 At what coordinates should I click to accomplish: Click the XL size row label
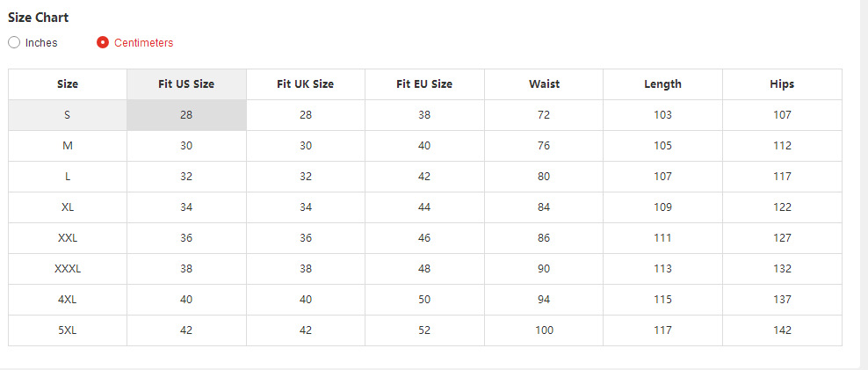(x=68, y=207)
